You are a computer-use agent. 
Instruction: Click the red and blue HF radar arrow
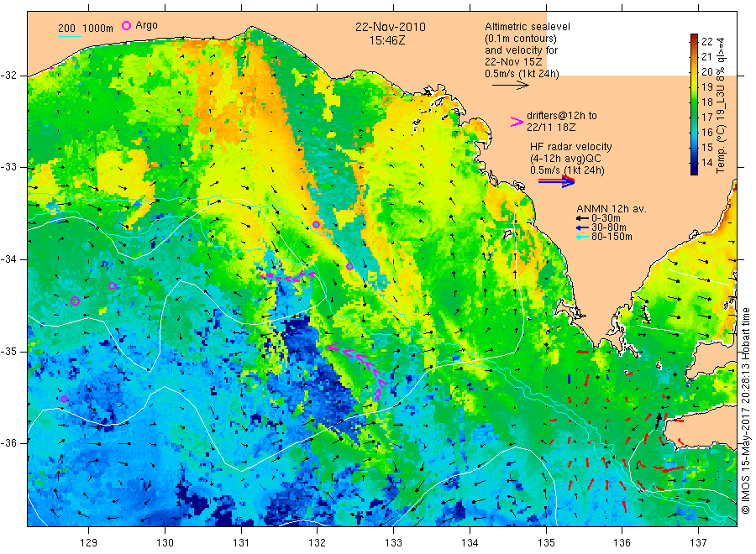point(557,181)
